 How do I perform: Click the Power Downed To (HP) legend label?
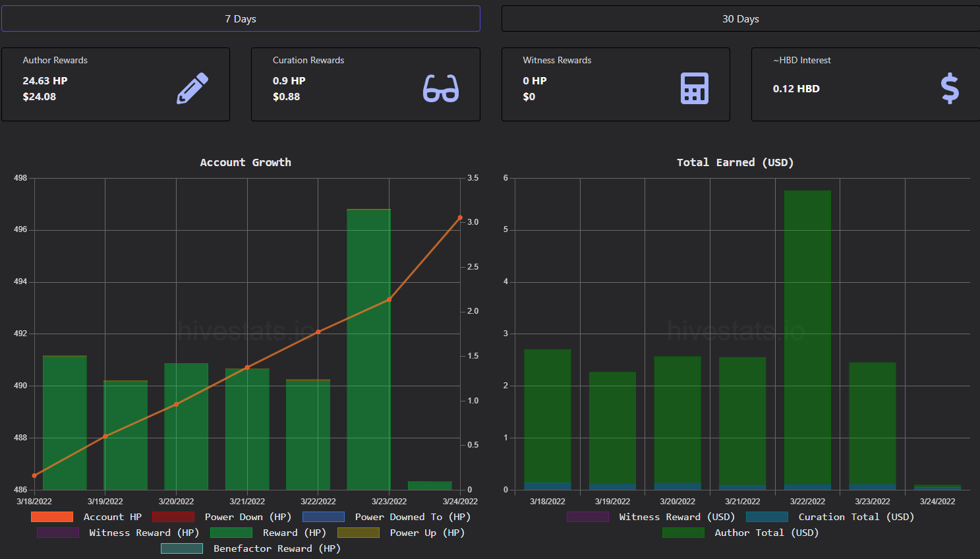(x=413, y=517)
